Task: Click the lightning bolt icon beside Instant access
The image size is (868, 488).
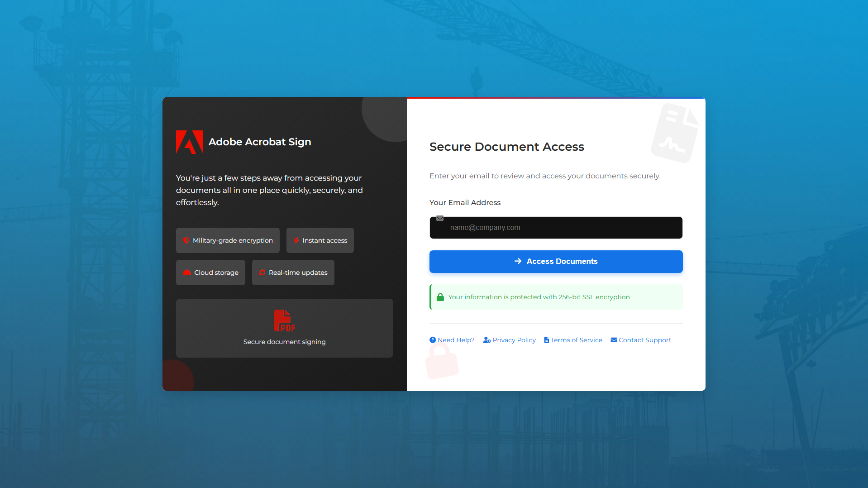Action: pyautogui.click(x=296, y=240)
